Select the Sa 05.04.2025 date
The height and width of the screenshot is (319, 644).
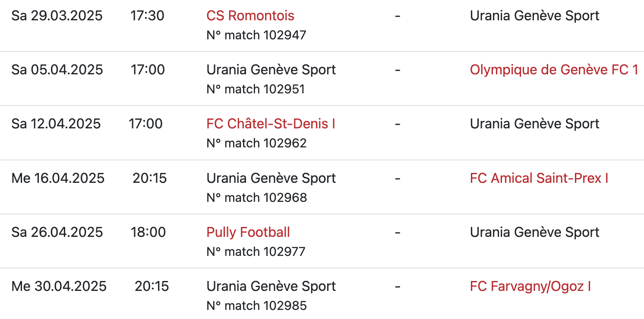[57, 70]
